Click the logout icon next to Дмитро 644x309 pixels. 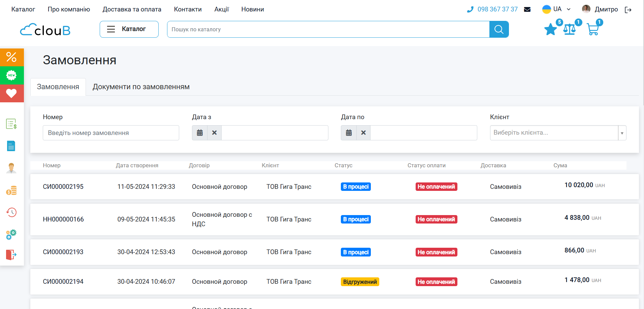coord(628,10)
